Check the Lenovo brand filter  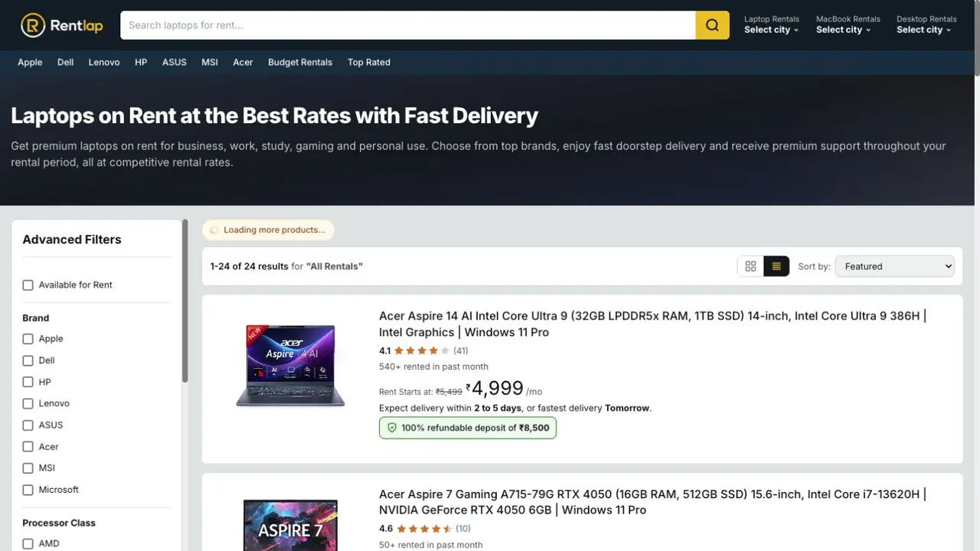[28, 403]
